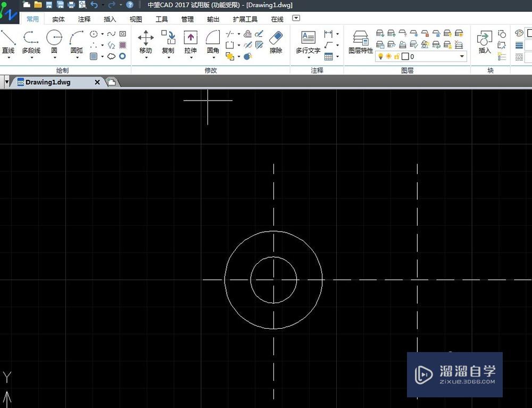Toggle layer 0 freeze sun icon
The height and width of the screenshot is (408, 532).
coord(388,56)
